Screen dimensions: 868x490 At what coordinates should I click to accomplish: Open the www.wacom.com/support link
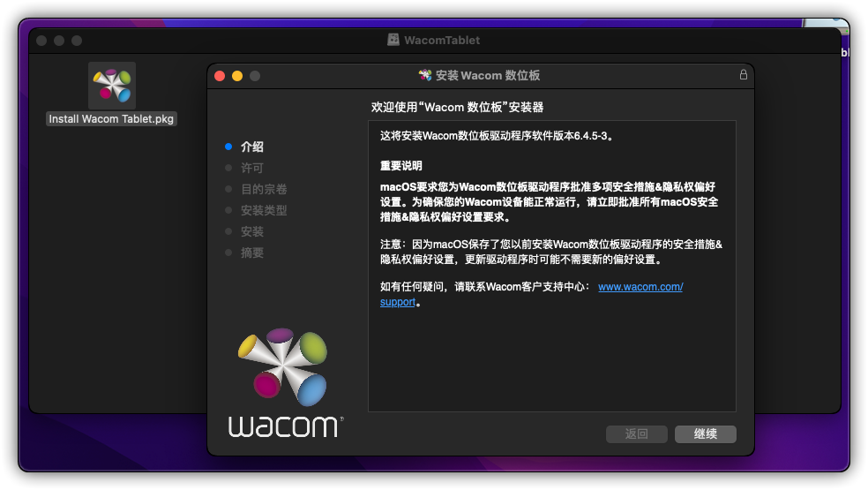tap(640, 287)
